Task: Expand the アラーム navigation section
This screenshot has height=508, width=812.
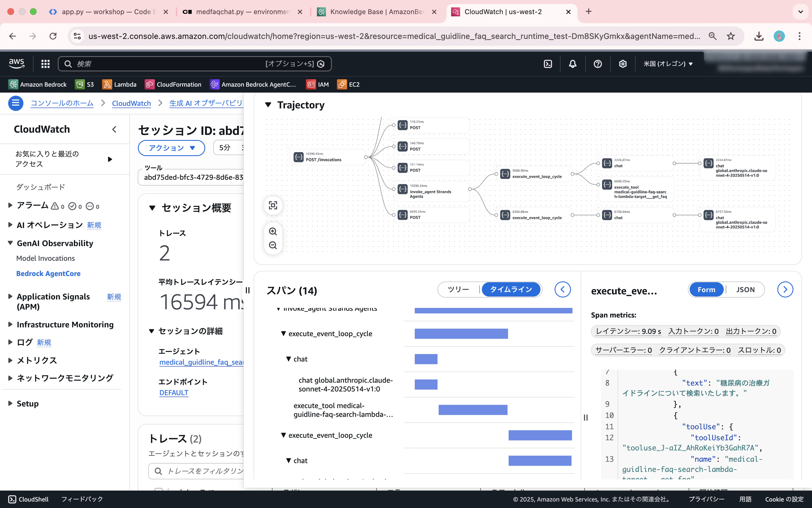Action: pyautogui.click(x=10, y=205)
